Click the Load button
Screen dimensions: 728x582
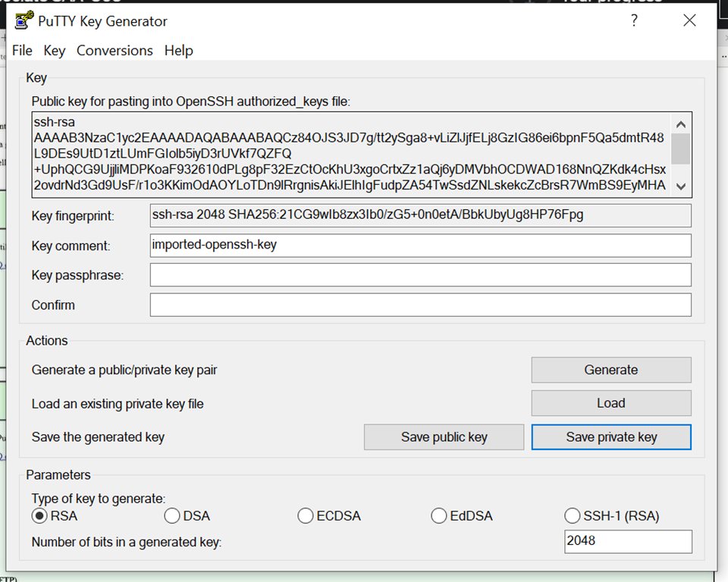[611, 403]
